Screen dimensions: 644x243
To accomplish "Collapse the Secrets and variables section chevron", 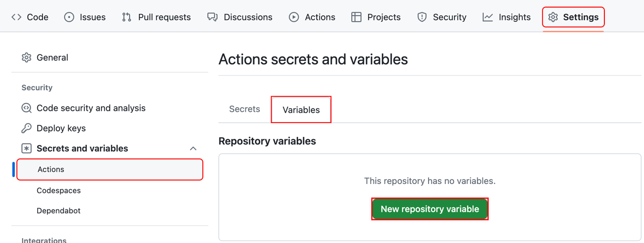I will pos(193,149).
